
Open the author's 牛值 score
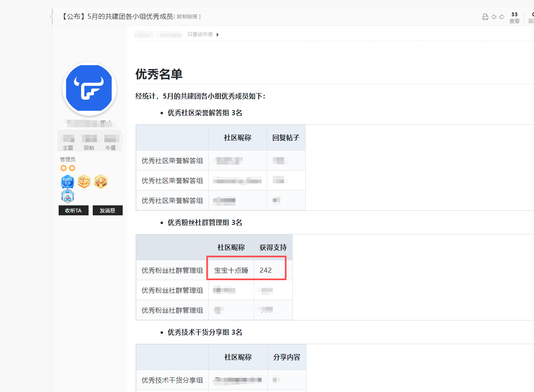[110, 143]
